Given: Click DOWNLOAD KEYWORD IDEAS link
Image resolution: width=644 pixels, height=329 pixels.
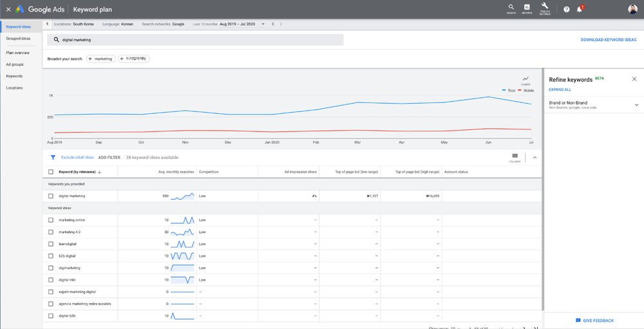Looking at the screenshot, I should pos(608,40).
